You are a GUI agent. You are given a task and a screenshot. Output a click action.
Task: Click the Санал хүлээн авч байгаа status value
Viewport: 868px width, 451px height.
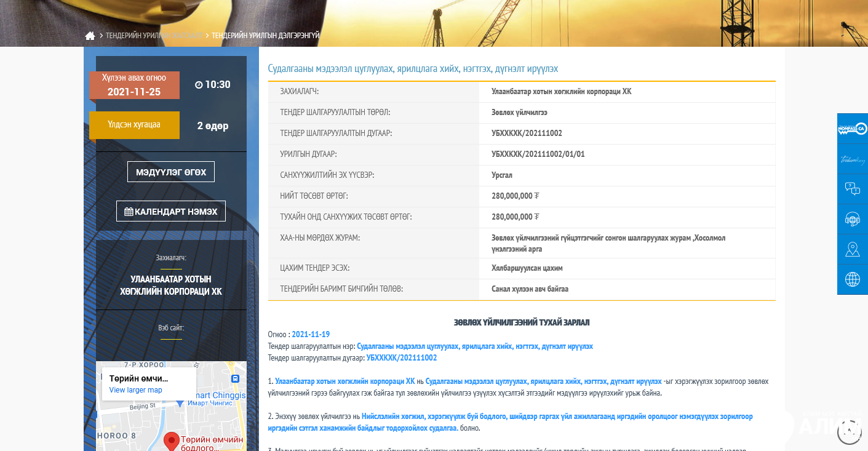[x=530, y=289]
